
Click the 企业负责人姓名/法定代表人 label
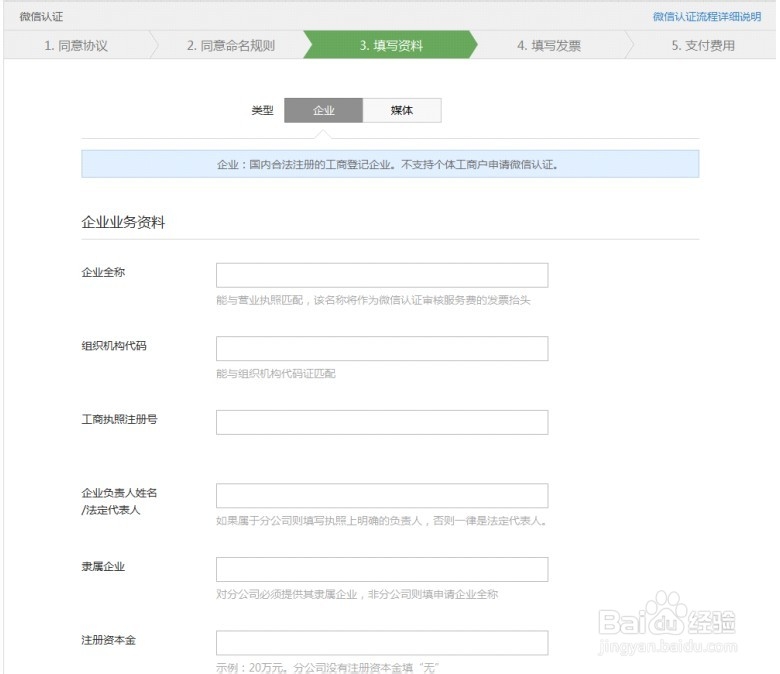[x=119, y=501]
